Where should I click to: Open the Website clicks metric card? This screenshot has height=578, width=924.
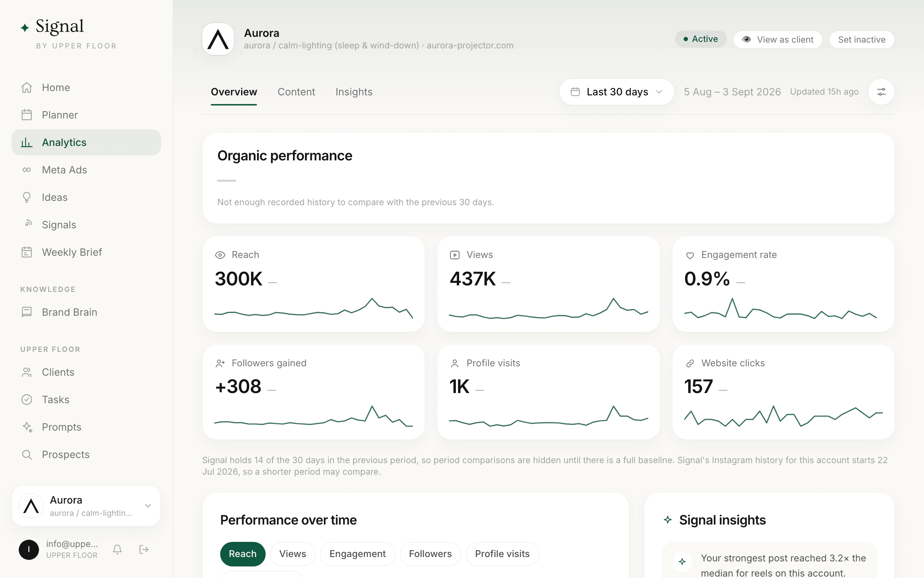(783, 392)
